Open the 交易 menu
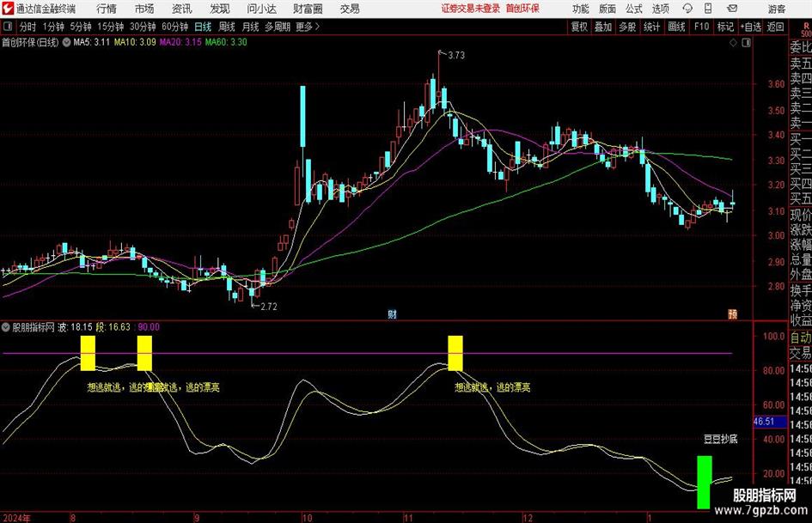This screenshot has width=812, height=523. [x=350, y=9]
